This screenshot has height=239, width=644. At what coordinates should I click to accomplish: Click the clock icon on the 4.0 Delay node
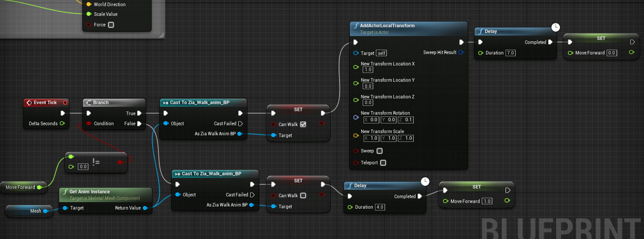pyautogui.click(x=425, y=181)
